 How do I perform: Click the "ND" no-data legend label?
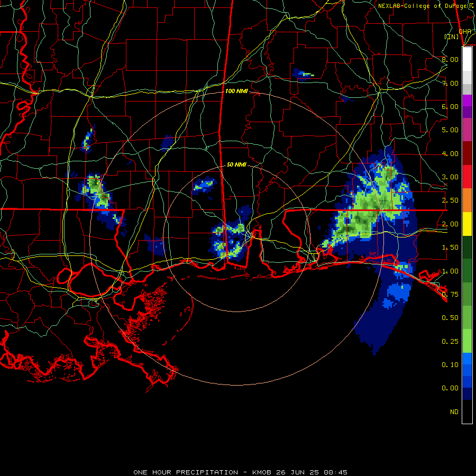[454, 412]
